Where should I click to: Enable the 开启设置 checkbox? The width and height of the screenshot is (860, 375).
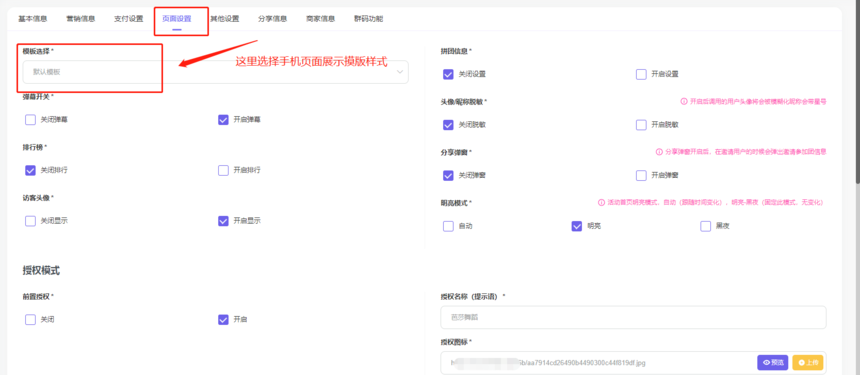641,74
